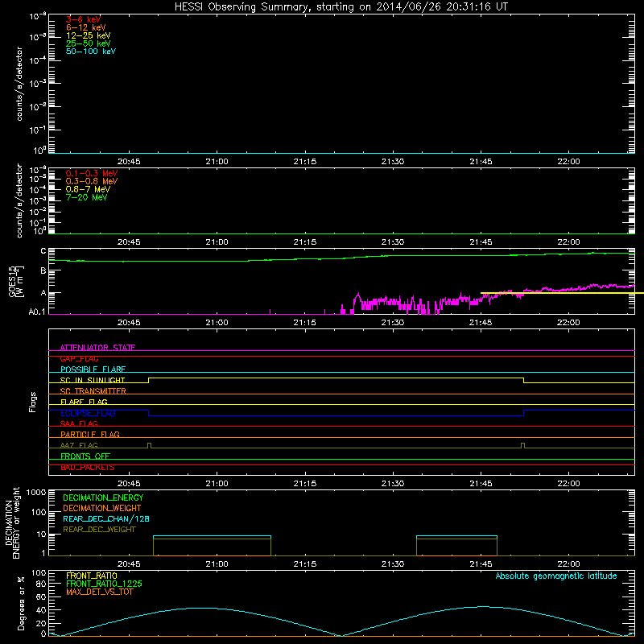The height and width of the screenshot is (644, 644).
Task: Click the ATTENUATOR_STATE flag label
Action: click(97, 348)
